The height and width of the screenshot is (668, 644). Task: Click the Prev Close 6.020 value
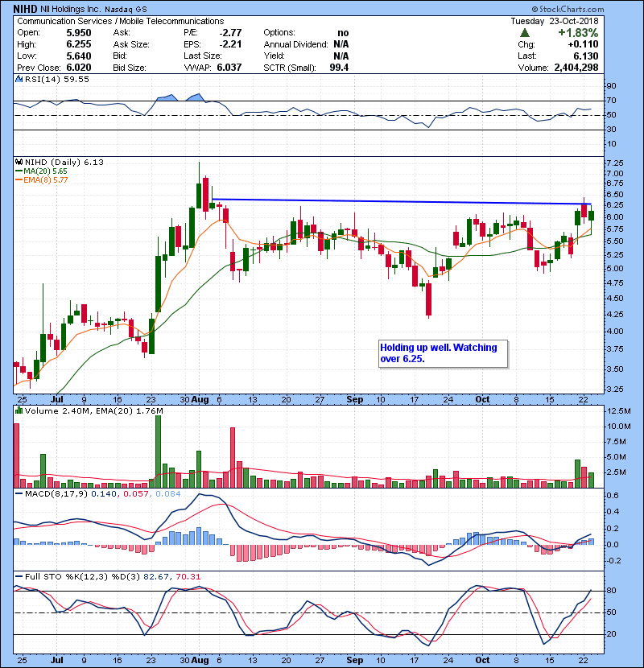coord(79,68)
